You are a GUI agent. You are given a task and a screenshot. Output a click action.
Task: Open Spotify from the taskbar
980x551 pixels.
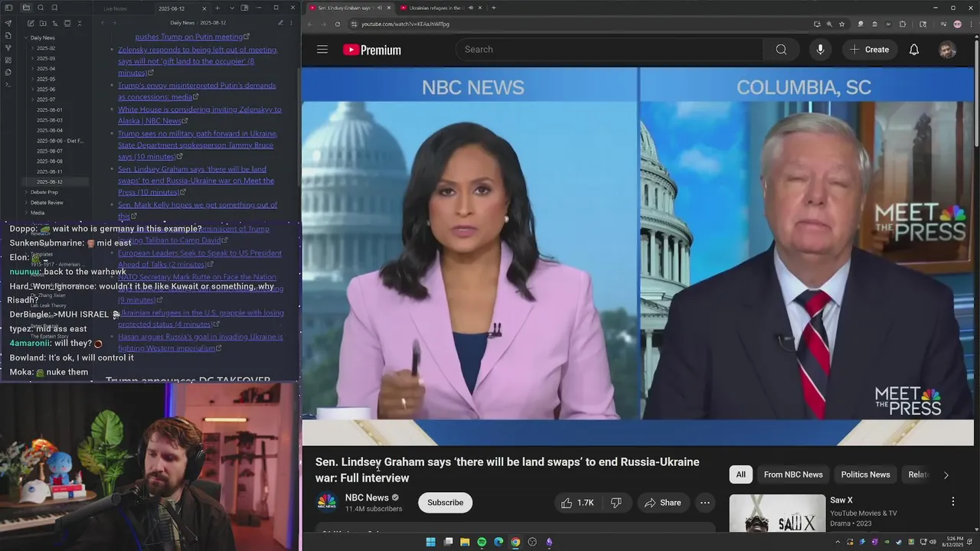(x=482, y=542)
